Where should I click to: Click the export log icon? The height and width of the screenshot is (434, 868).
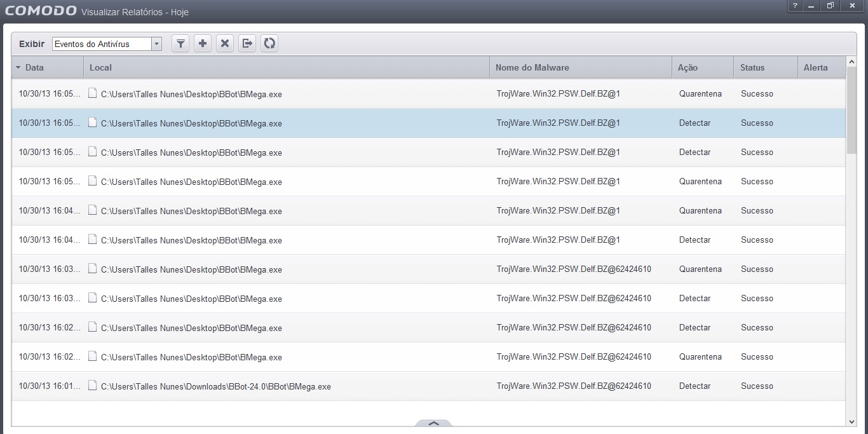247,44
